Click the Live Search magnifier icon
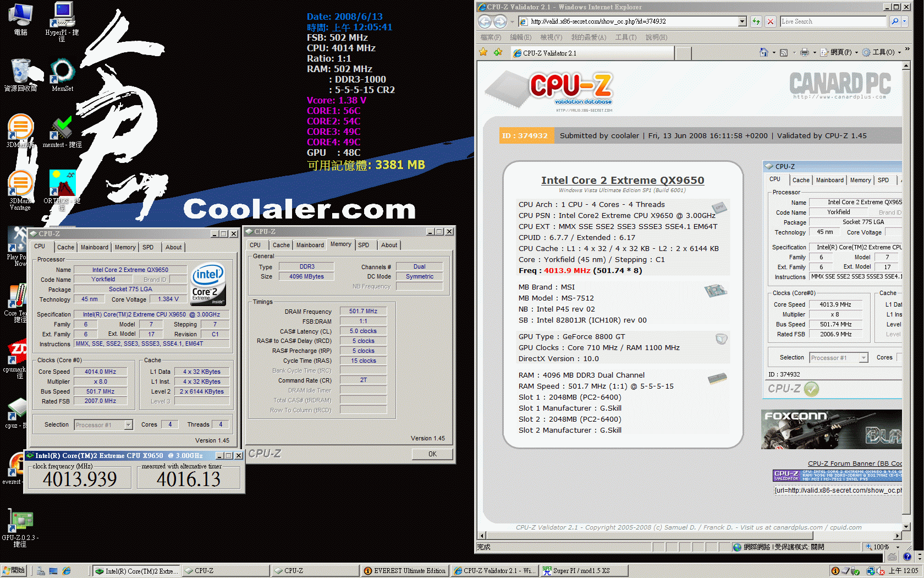 point(895,21)
